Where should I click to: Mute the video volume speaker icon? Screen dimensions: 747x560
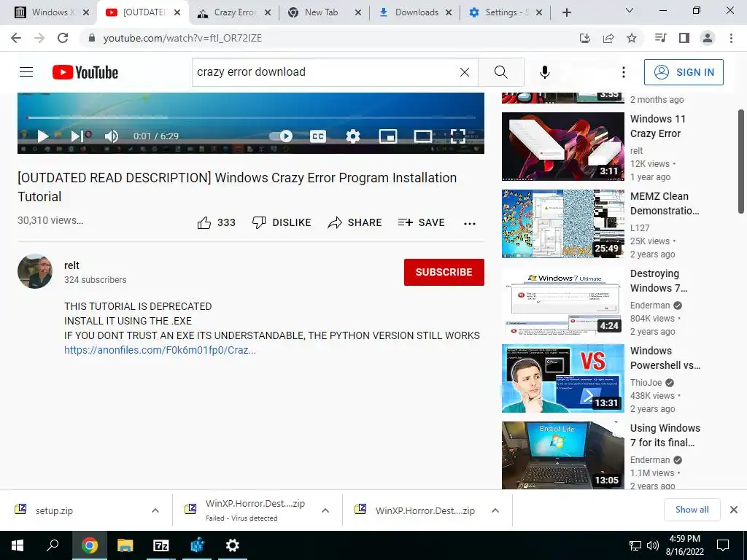pyautogui.click(x=111, y=136)
